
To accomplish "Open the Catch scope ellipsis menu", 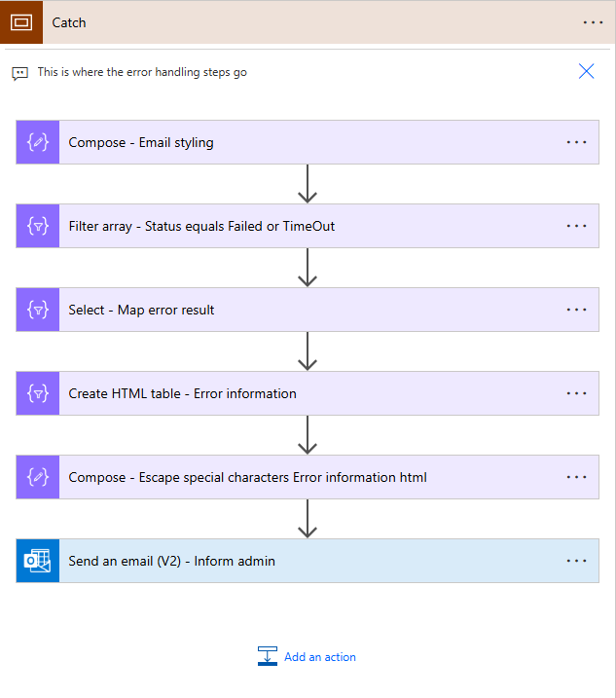I will [593, 22].
